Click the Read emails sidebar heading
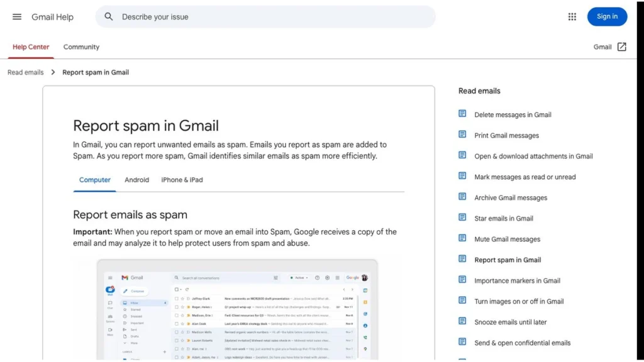Screen dimensions: 644x362 [x=479, y=91]
